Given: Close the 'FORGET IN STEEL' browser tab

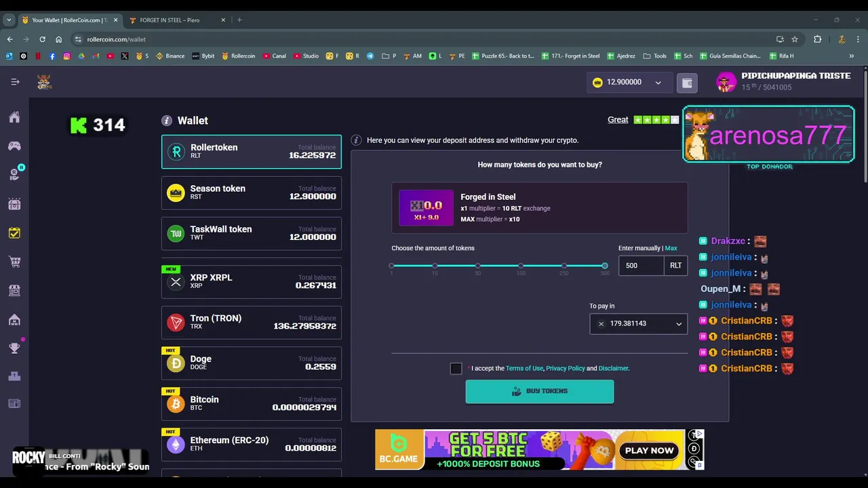Looking at the screenshot, I should tap(223, 20).
